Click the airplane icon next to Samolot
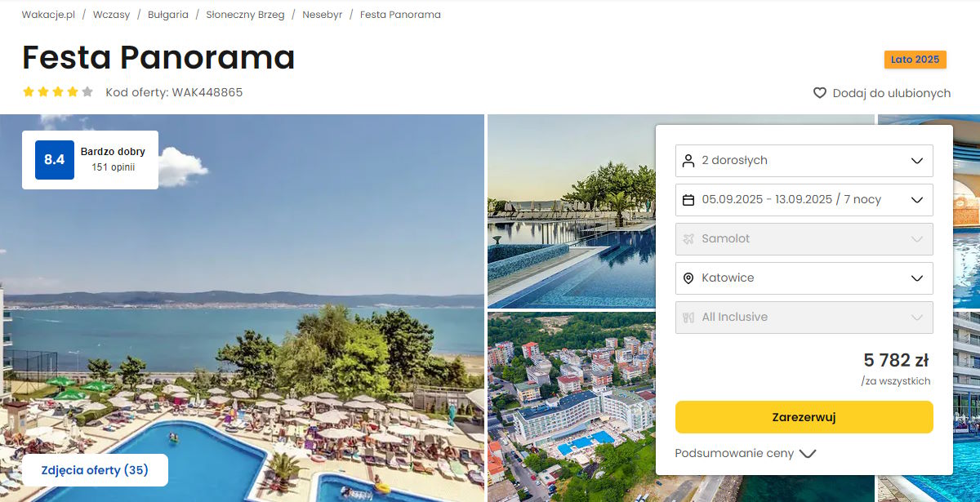 688,239
